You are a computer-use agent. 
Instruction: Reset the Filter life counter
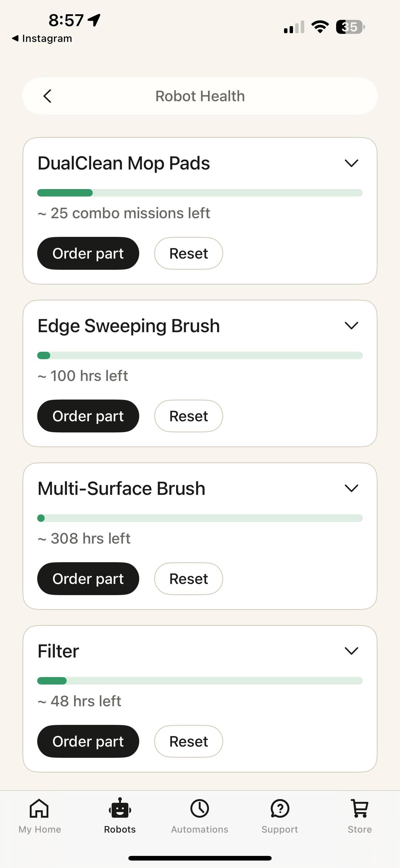point(189,741)
